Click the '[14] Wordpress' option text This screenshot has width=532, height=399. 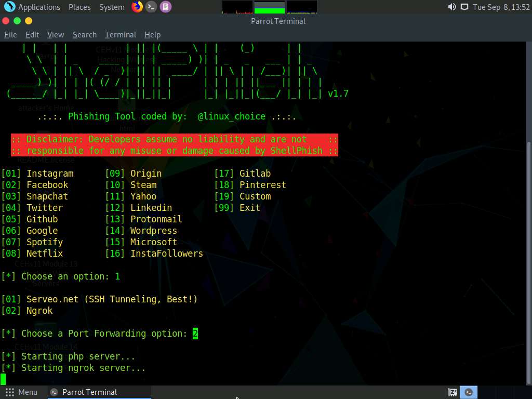coord(141,231)
